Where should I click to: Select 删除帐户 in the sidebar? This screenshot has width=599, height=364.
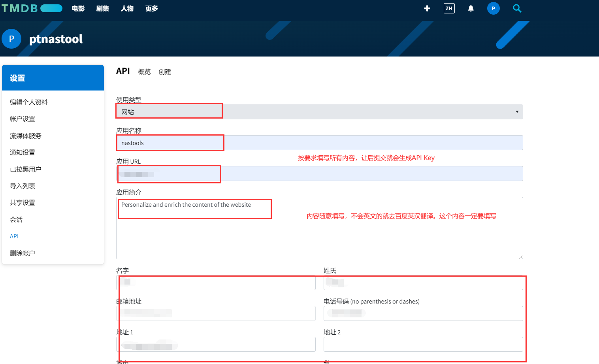pos(23,253)
